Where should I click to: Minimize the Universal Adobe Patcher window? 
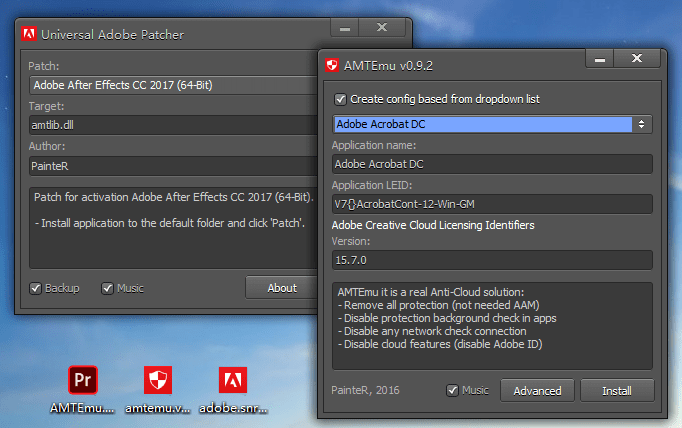click(x=345, y=28)
